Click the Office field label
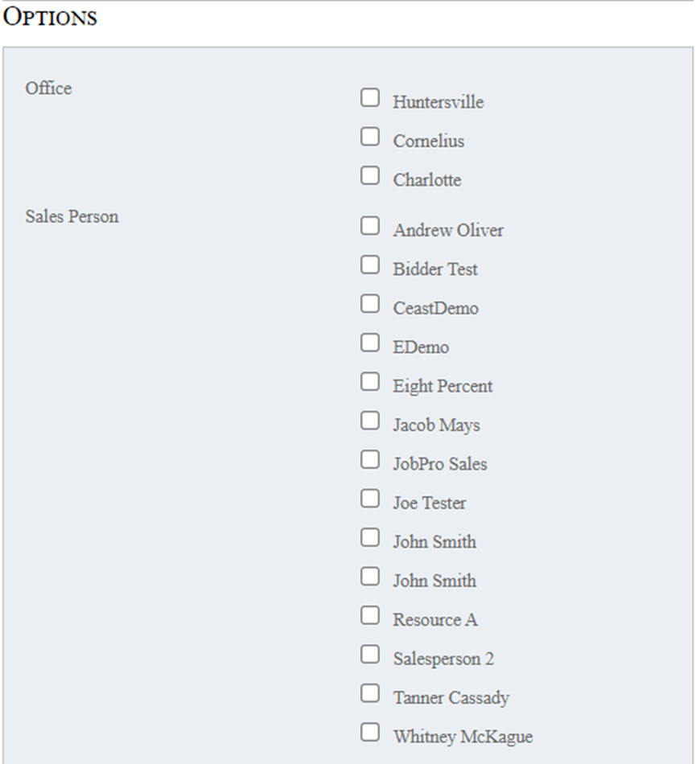Image resolution: width=700 pixels, height=764 pixels. (x=48, y=88)
